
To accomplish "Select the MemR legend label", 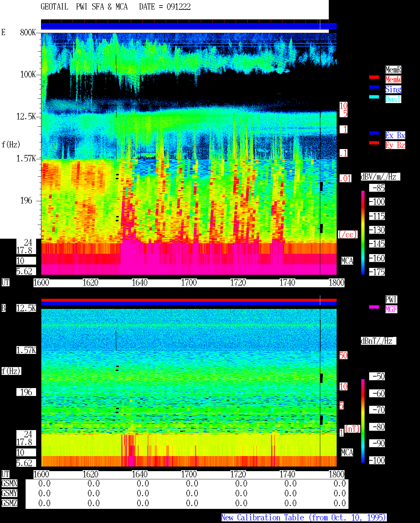I will [x=393, y=70].
